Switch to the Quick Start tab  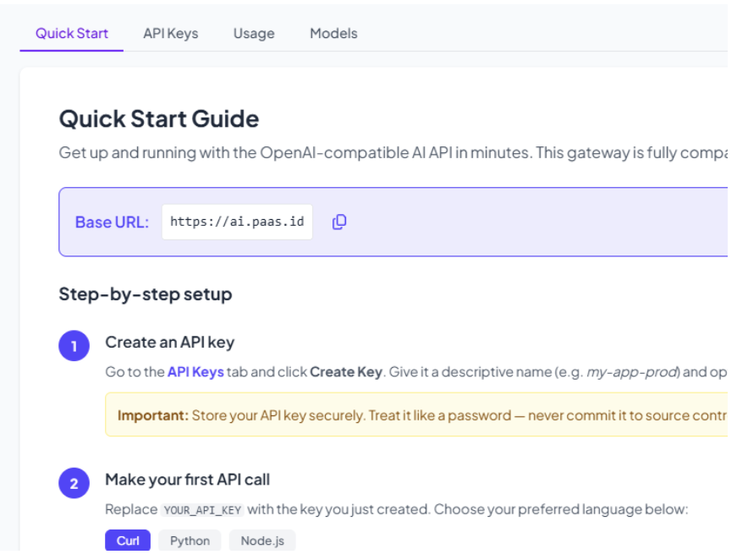pyautogui.click(x=72, y=33)
